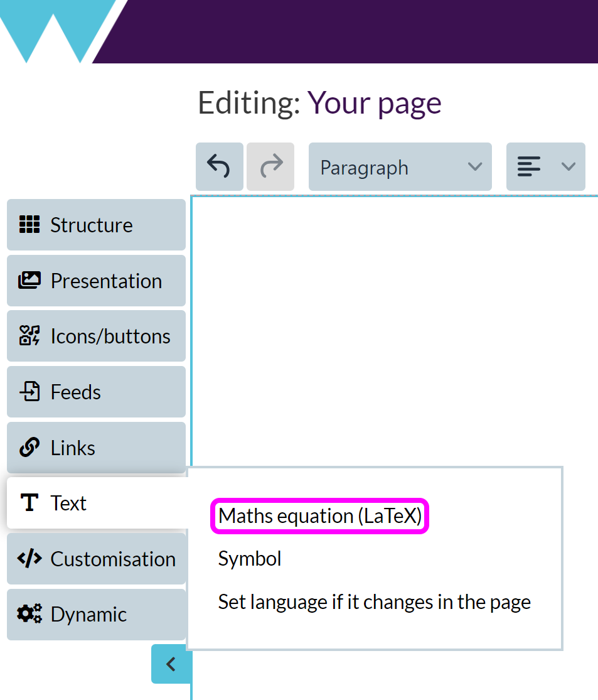Click the Icons/buttons shapes icon
This screenshot has width=598, height=700.
[x=29, y=336]
